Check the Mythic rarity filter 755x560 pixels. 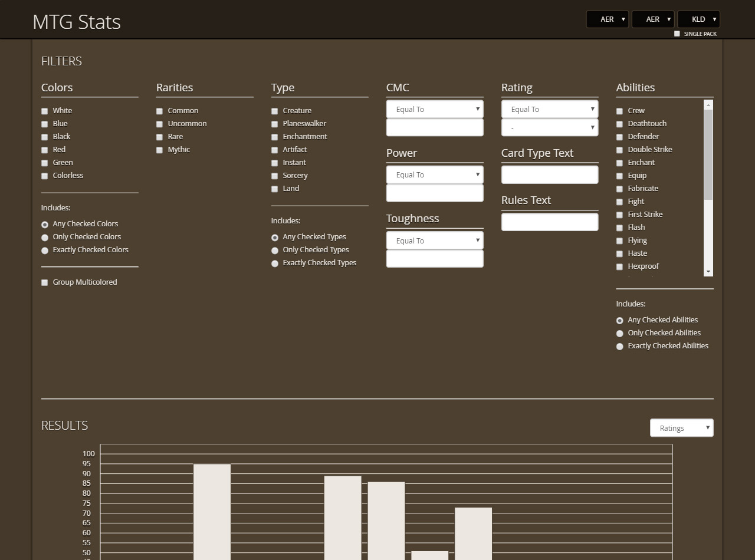(x=160, y=150)
